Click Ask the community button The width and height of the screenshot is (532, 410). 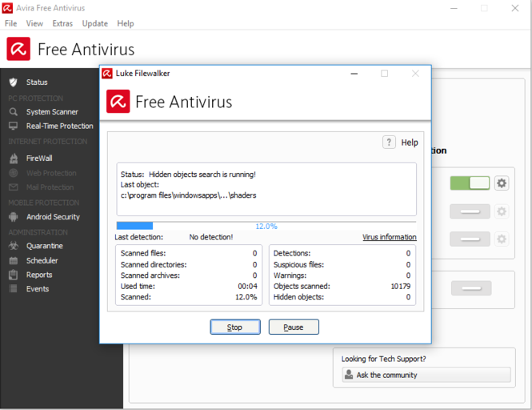coord(426,375)
